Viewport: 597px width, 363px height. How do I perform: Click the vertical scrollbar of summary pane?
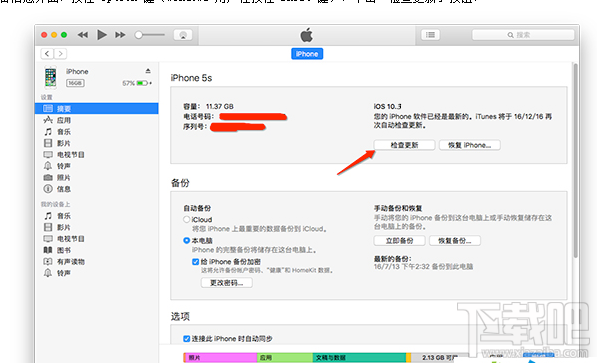[575, 160]
